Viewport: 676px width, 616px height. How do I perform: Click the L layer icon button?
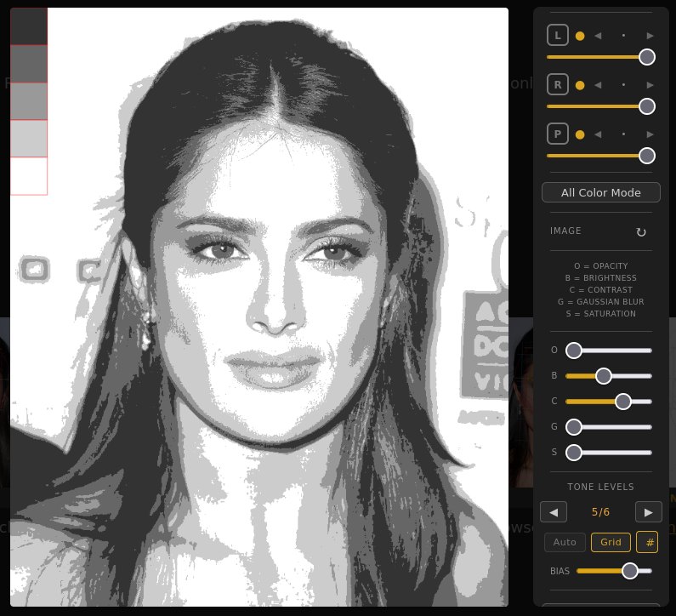tap(558, 36)
